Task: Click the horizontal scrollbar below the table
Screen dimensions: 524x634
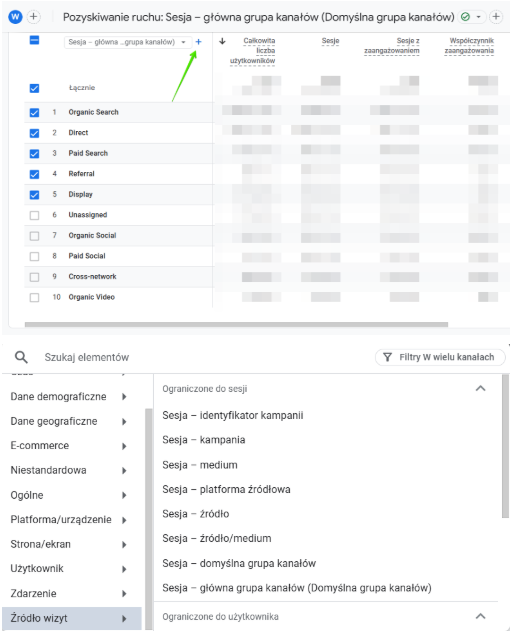Action: [x=236, y=324]
